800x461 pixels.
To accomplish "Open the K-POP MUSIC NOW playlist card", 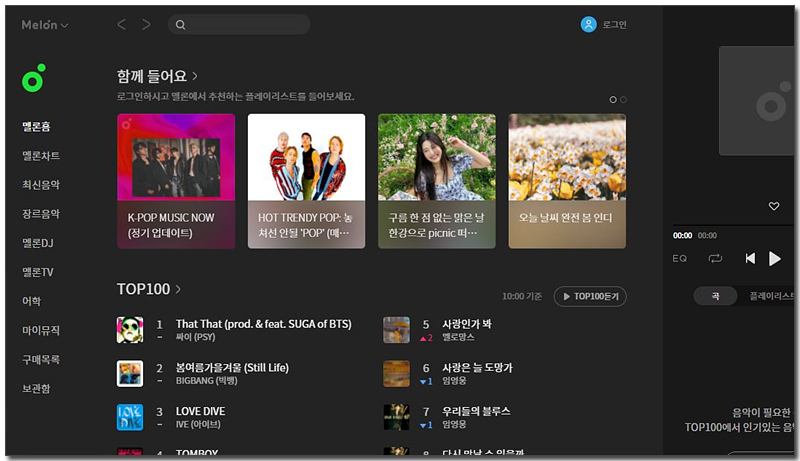I will [x=176, y=181].
